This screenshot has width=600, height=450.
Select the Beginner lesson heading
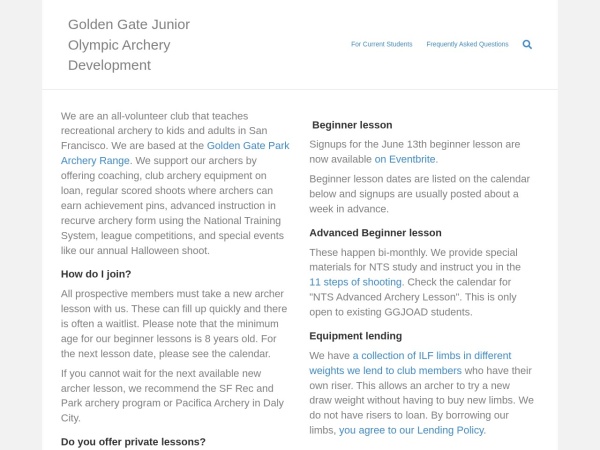click(352, 125)
